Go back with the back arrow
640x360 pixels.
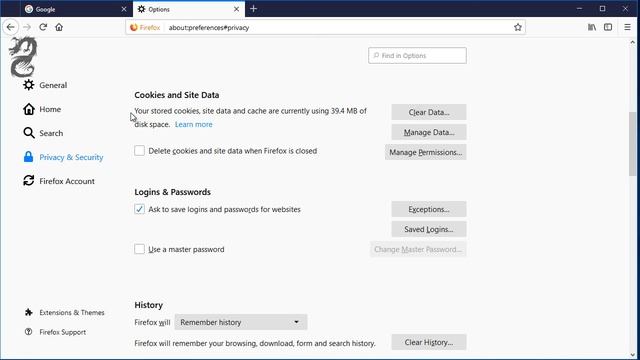(11, 27)
